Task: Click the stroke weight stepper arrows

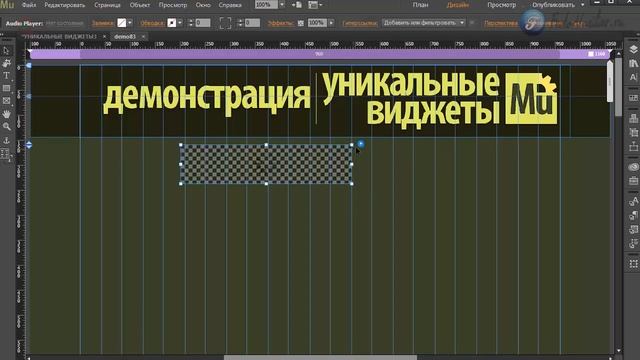Action: point(190,23)
